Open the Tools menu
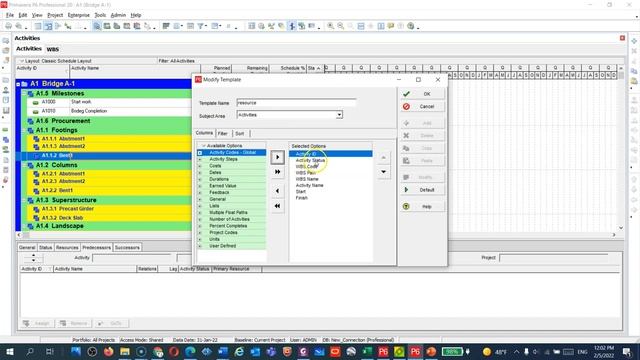The height and width of the screenshot is (360, 640). [x=100, y=15]
